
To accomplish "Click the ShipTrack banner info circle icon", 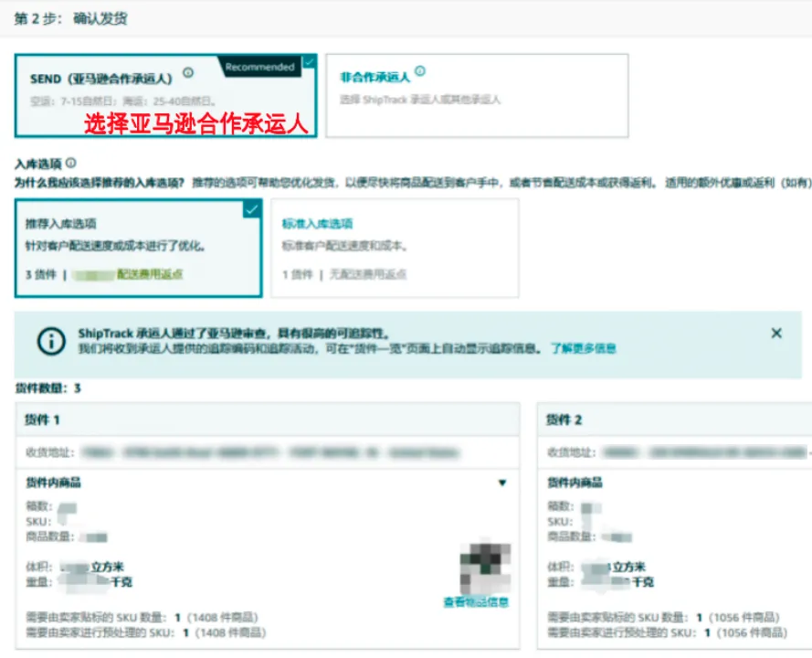I will click(51, 341).
